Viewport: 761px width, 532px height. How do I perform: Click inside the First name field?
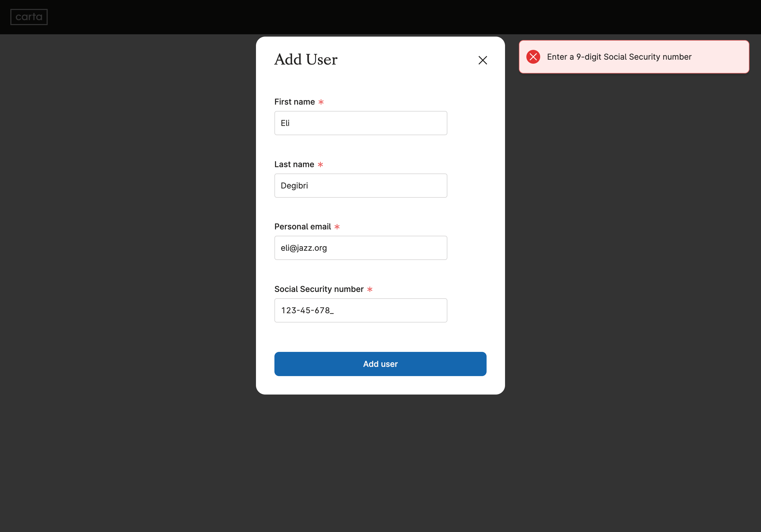click(361, 123)
